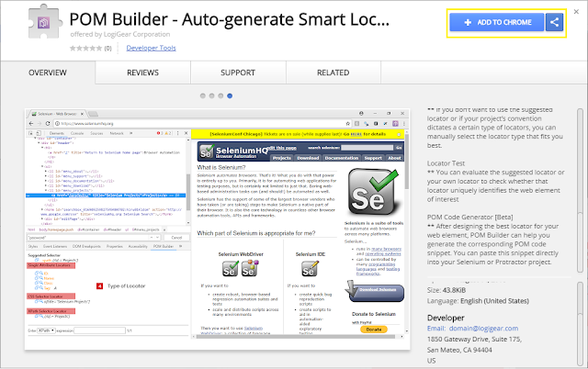
Task: Select the OVERVIEW tab
Action: pos(48,73)
